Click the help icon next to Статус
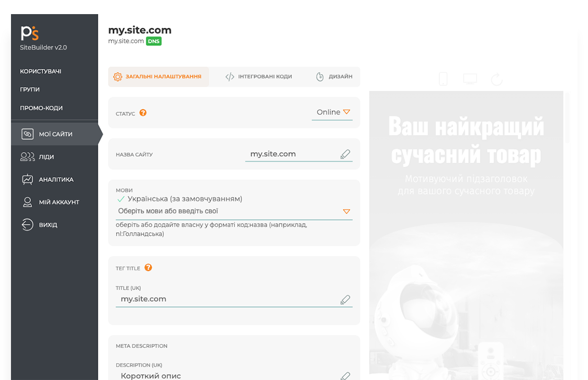This screenshot has height=380, width=588. 143,113
